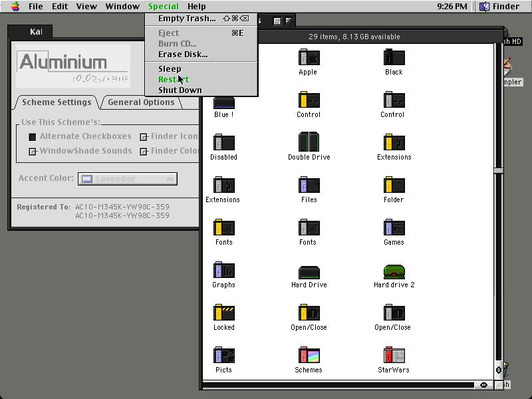532x399 pixels.
Task: Choose Sleep from the Special menu
Action: [x=201, y=69]
